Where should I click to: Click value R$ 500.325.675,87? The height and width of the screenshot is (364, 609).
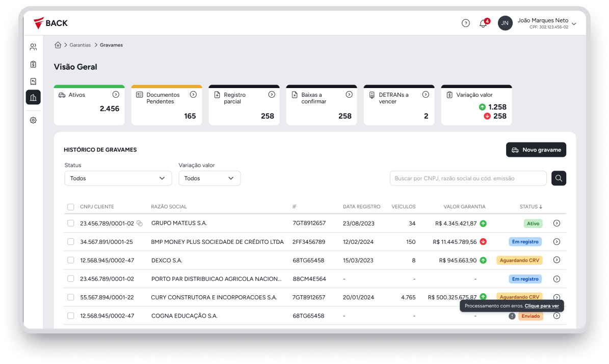[452, 297]
